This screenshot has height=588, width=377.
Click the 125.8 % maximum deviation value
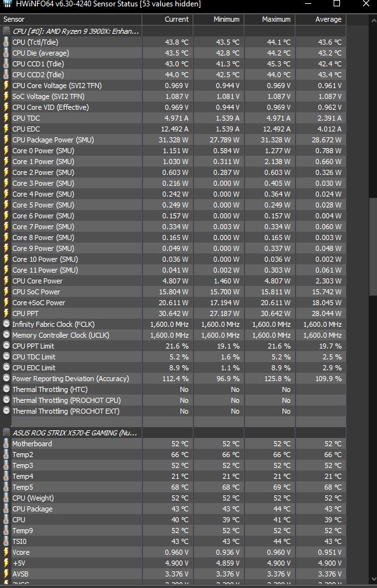pos(277,379)
